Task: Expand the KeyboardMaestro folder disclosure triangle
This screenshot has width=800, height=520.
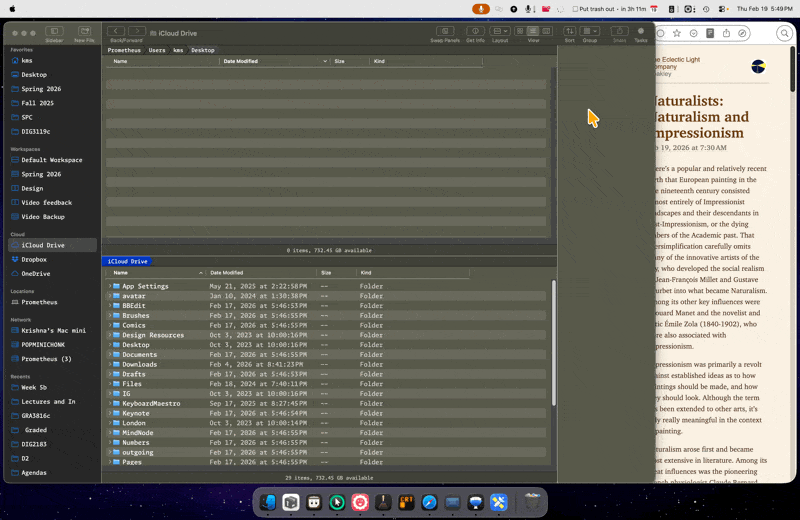Action: [110, 403]
